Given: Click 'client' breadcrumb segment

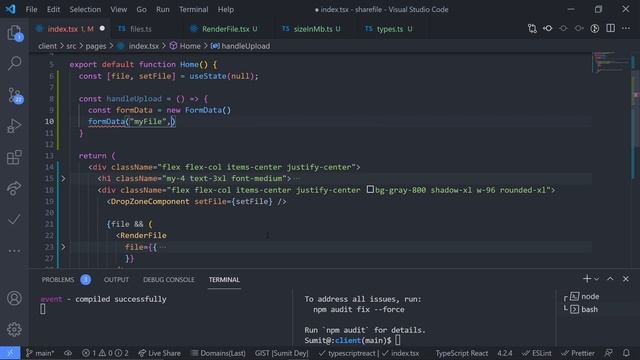Looking at the screenshot, I should tap(47, 46).
